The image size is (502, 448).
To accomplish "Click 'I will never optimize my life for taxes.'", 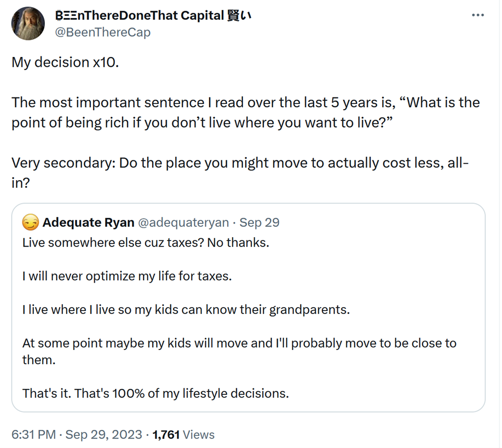I will click(127, 276).
